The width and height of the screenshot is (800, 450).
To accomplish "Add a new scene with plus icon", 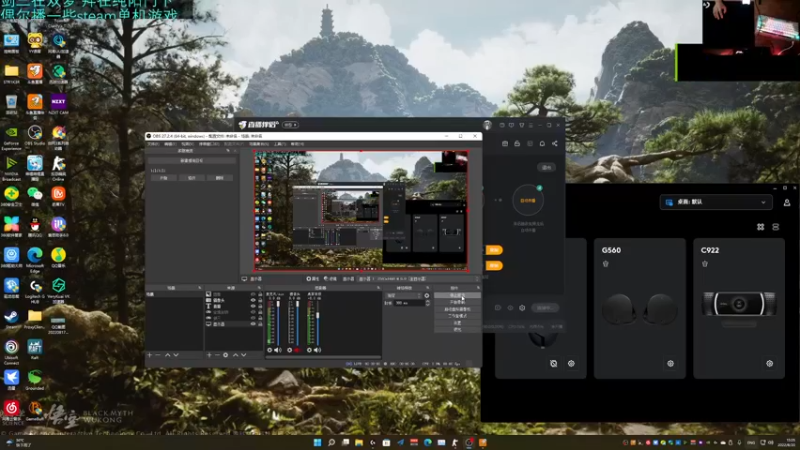I will tap(149, 355).
